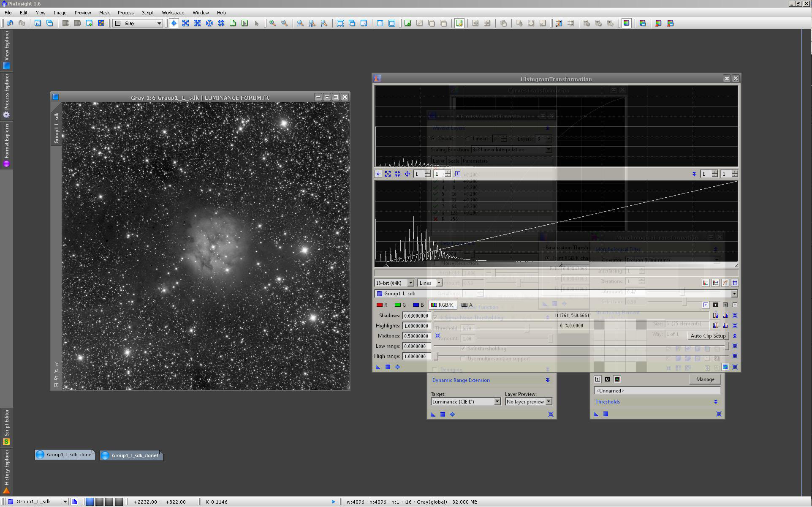Open the Workspace menu
812x507 pixels.
pos(173,13)
